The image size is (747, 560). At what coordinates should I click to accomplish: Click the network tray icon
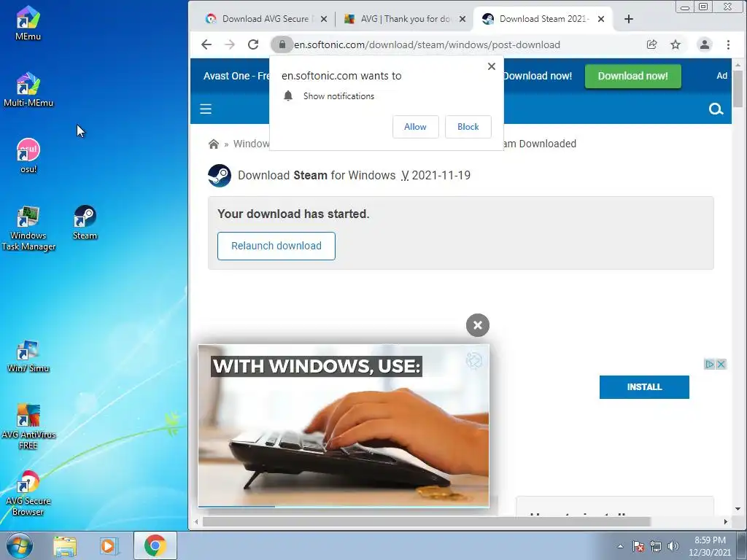coord(656,546)
